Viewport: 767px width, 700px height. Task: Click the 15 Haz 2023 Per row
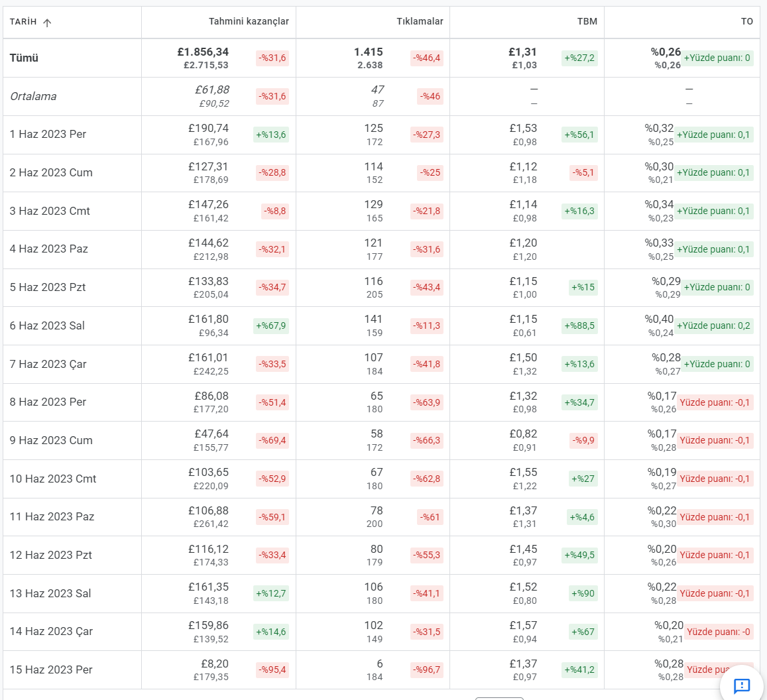(382, 670)
